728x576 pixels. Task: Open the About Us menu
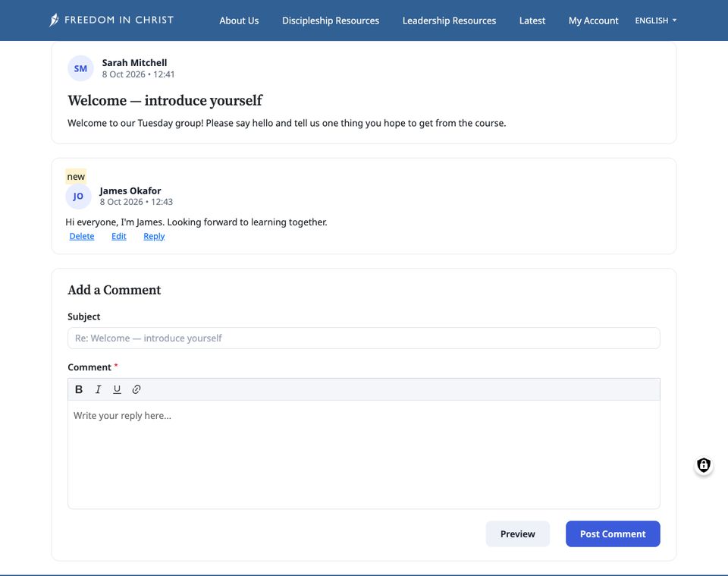(239, 20)
